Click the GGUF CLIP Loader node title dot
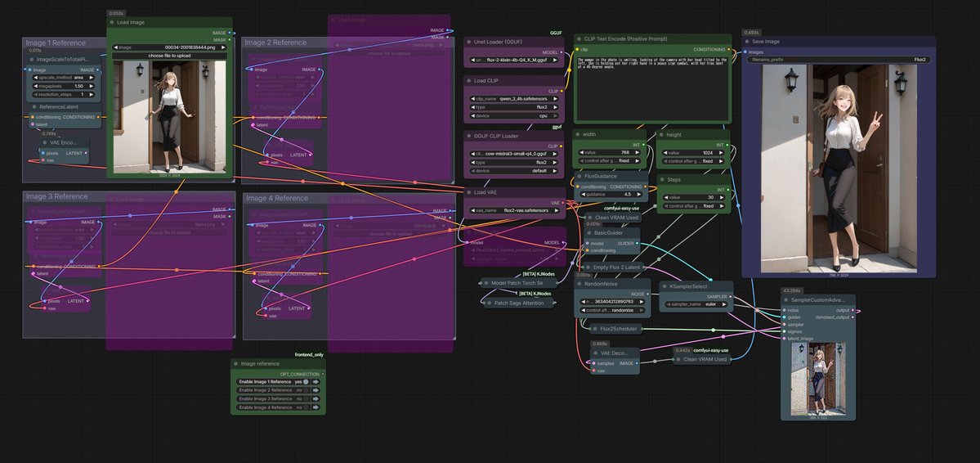Screen dimensions: 980x463 469,136
